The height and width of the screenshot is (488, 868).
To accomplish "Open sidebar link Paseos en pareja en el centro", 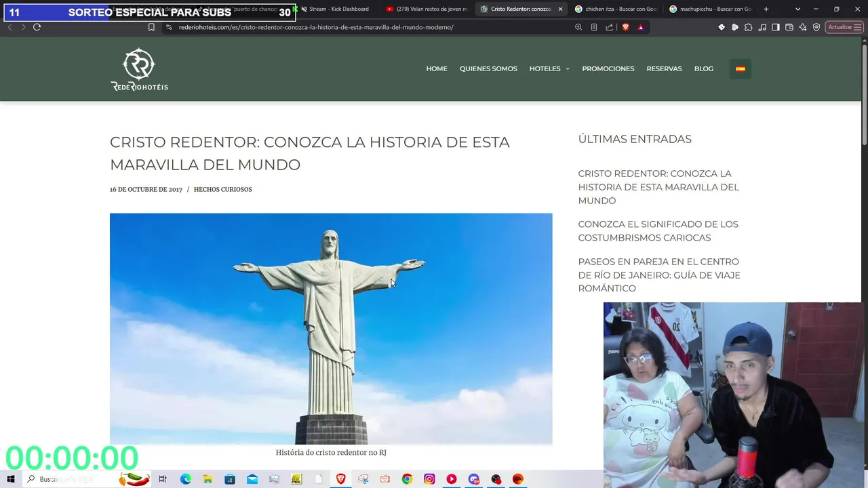I will coord(659,275).
